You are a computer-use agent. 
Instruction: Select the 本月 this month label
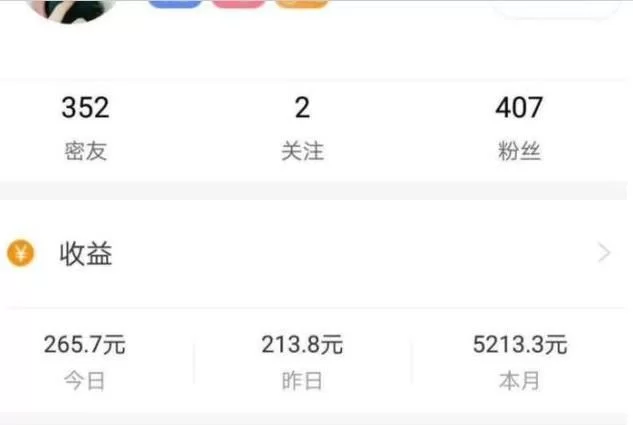(520, 381)
